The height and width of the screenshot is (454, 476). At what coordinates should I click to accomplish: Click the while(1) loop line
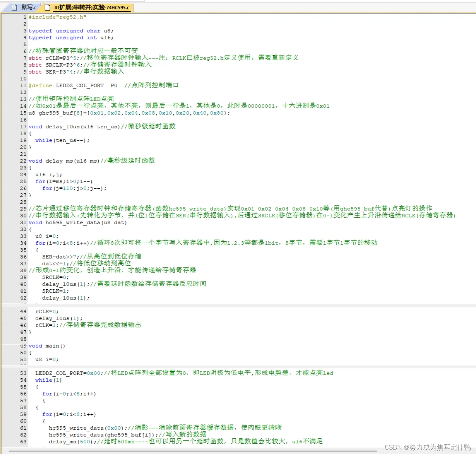(49, 380)
